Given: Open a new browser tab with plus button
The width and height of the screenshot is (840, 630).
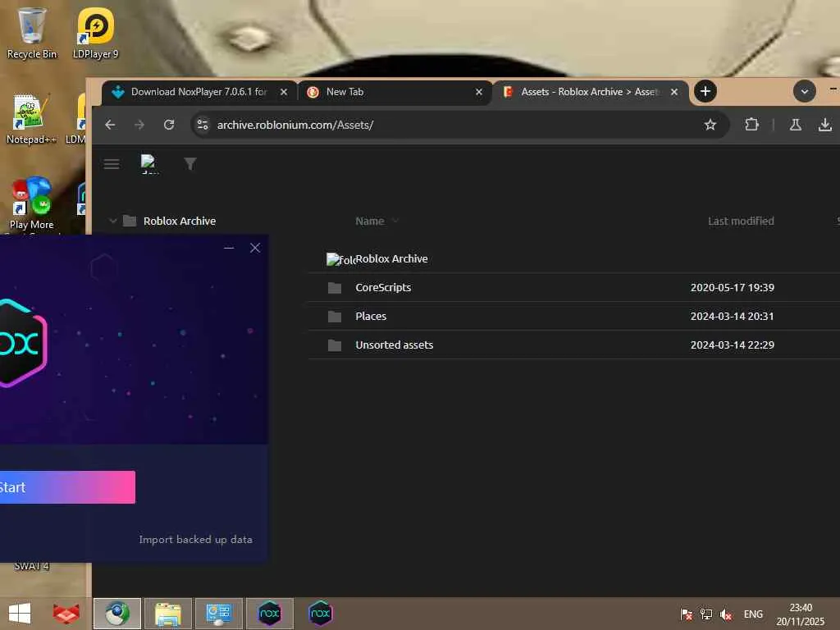Looking at the screenshot, I should click(705, 91).
